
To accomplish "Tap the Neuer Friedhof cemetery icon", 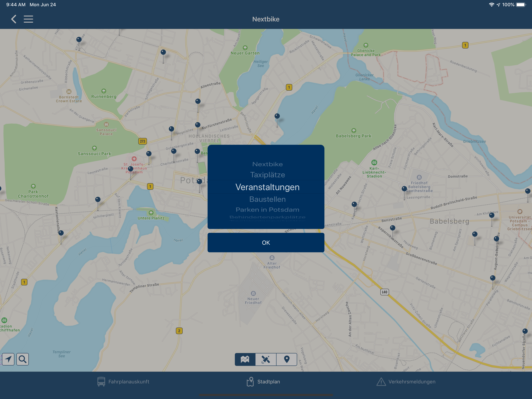I will pos(253,293).
